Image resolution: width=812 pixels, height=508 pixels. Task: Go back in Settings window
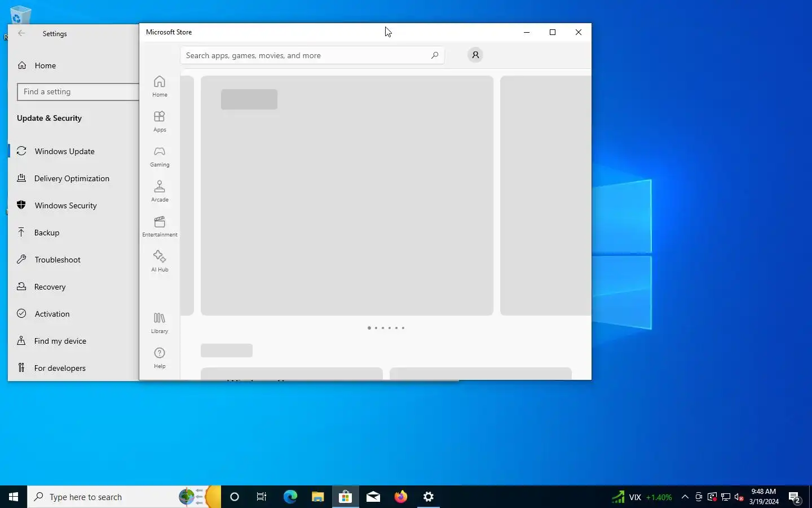[21, 33]
